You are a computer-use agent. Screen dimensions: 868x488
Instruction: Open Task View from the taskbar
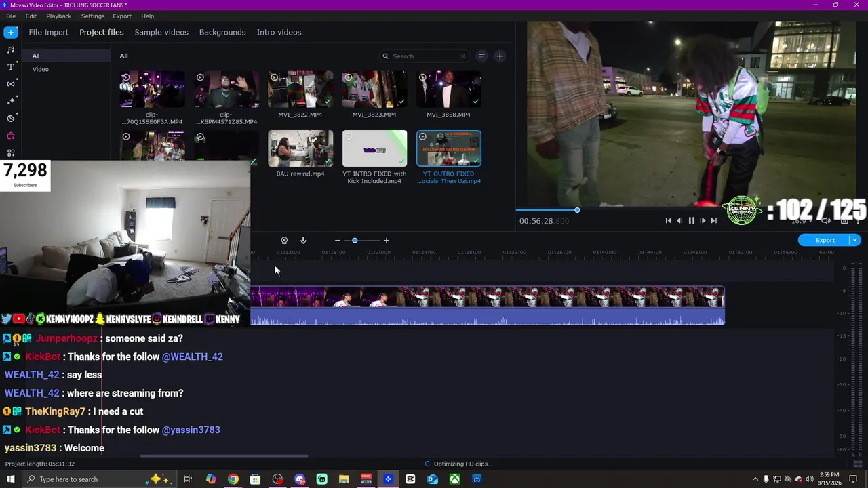[x=188, y=479]
